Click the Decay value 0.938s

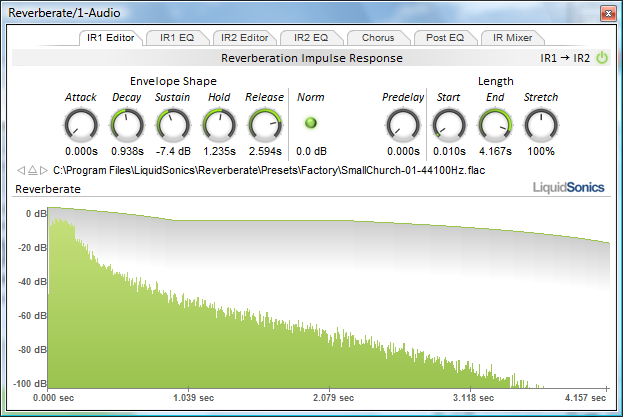point(127,151)
